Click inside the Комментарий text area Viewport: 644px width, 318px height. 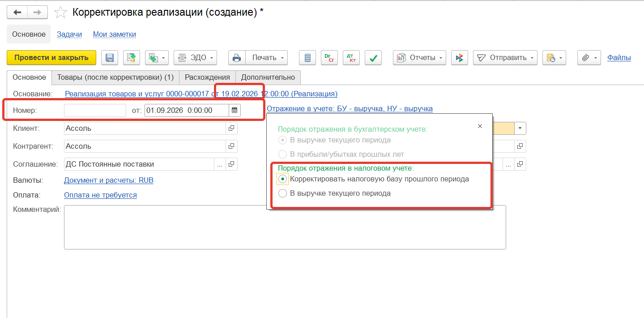pos(285,227)
